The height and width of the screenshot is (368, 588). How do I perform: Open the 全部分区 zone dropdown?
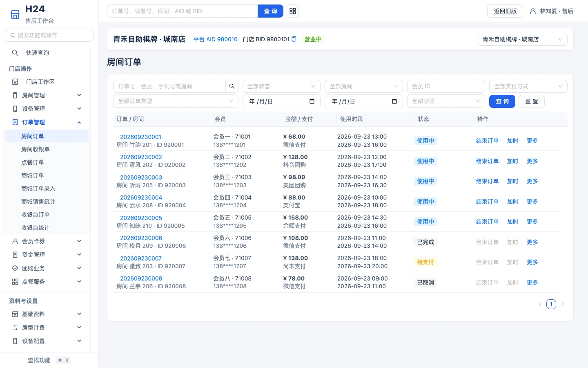[446, 101]
